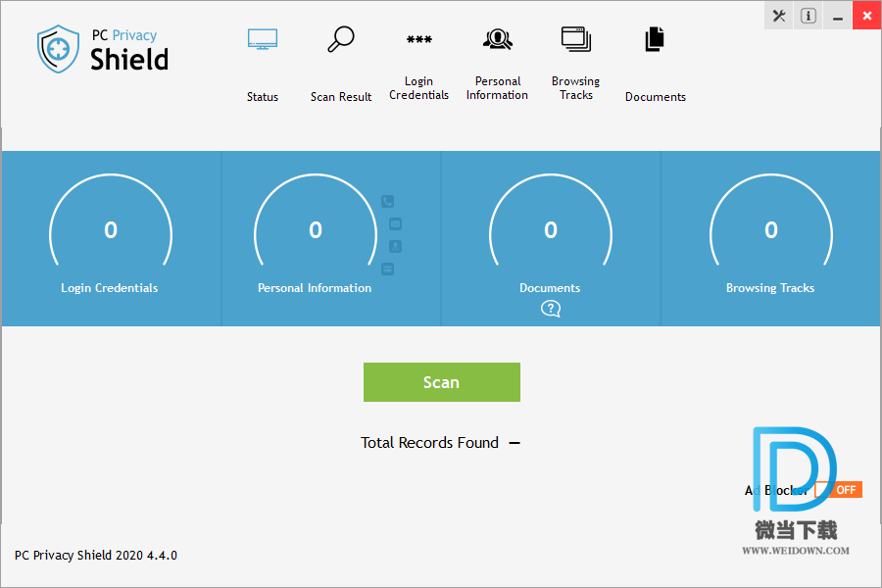
Task: Switch to Login Credentials tab label
Action: [419, 88]
